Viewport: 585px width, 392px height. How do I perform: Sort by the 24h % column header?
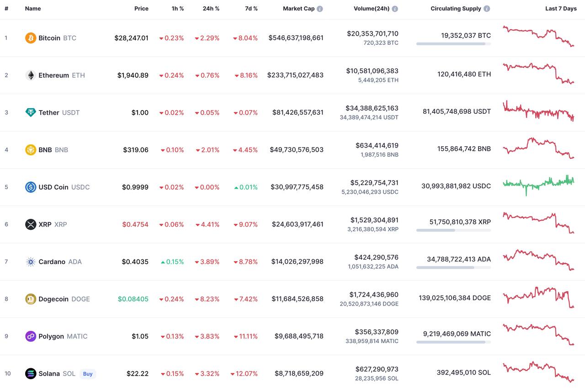click(x=211, y=9)
